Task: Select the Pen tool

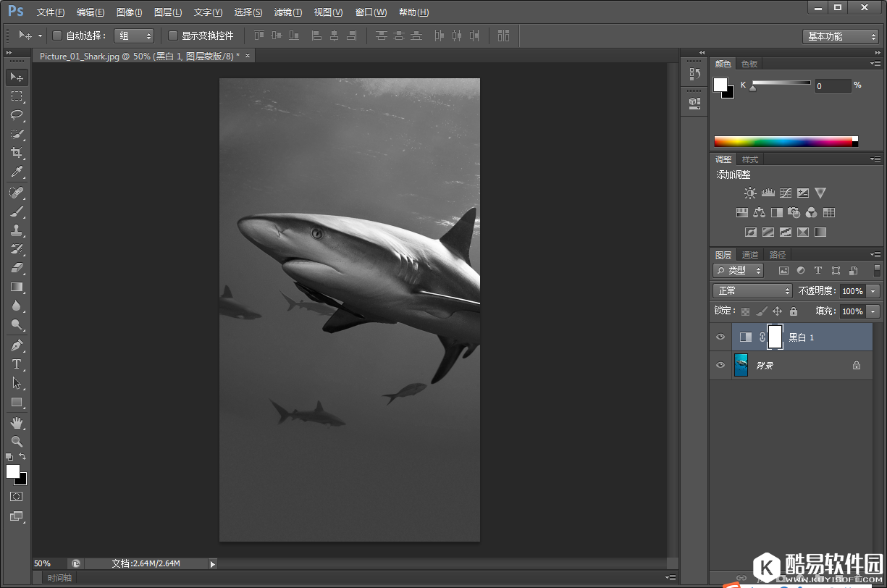Action: [x=17, y=345]
